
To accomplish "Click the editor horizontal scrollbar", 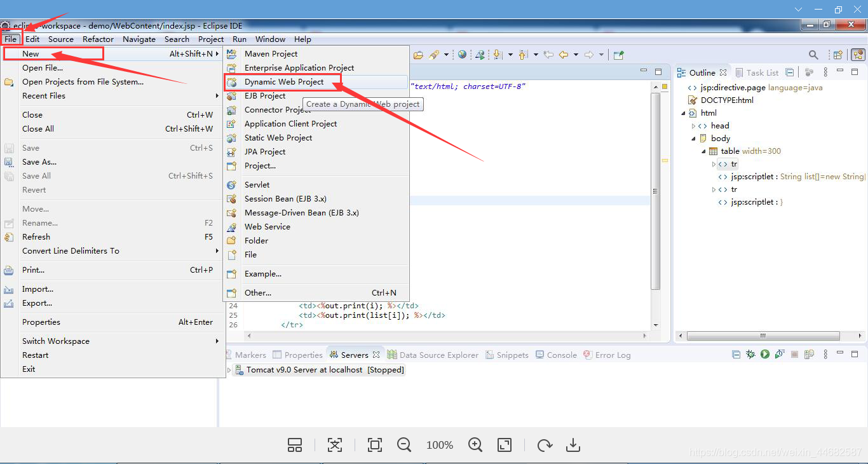I will tap(447, 336).
